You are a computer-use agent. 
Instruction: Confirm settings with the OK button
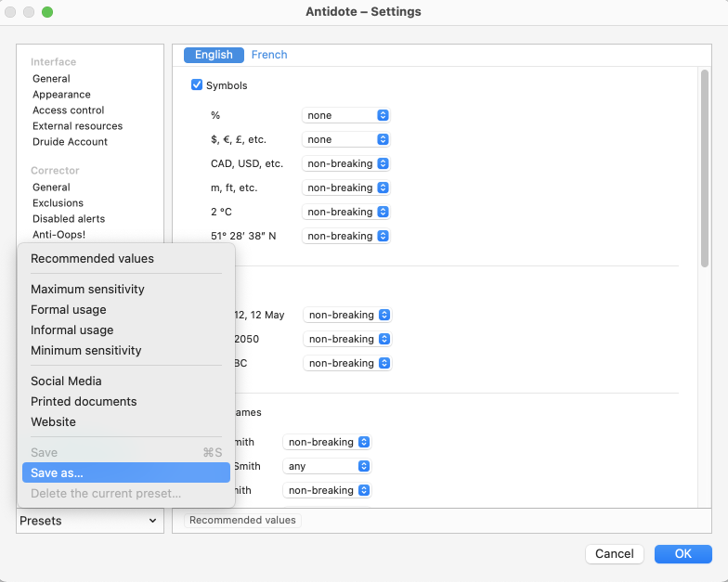coord(682,554)
